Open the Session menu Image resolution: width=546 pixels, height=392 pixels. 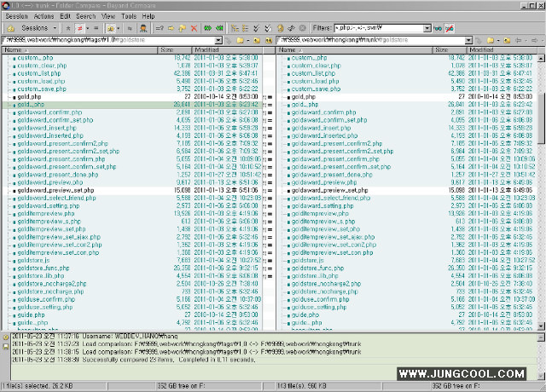click(x=16, y=16)
